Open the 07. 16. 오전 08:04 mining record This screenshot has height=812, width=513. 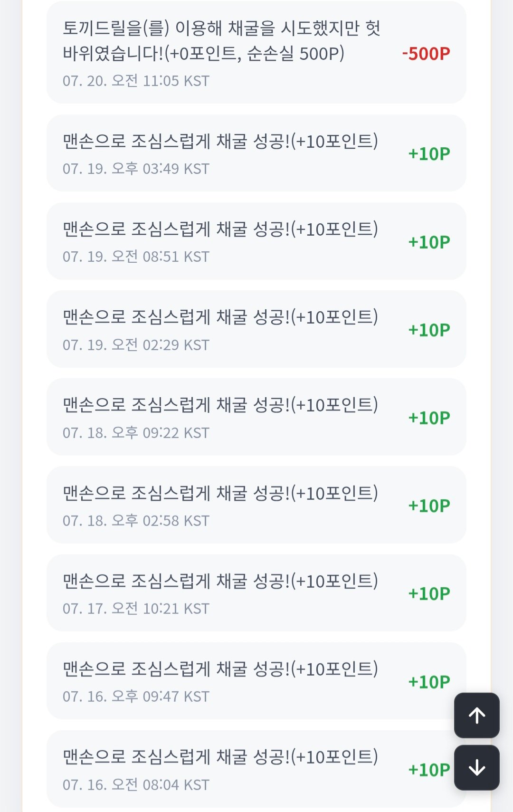256,768
